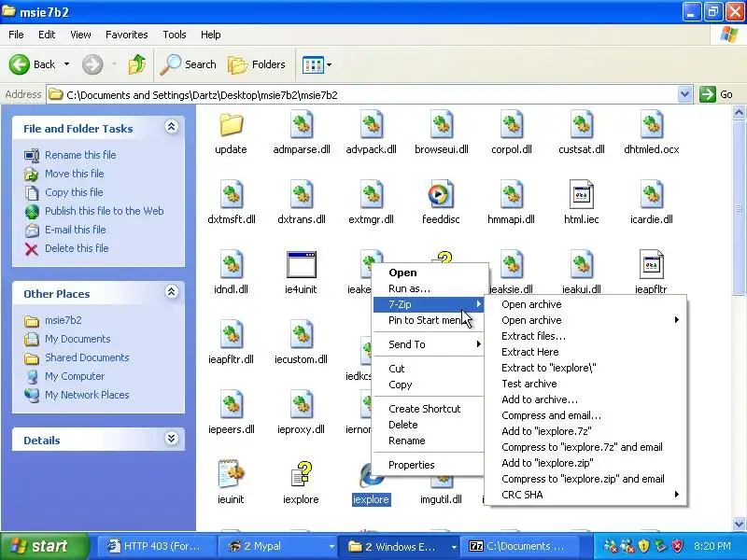Open the update folder icon

[231, 125]
